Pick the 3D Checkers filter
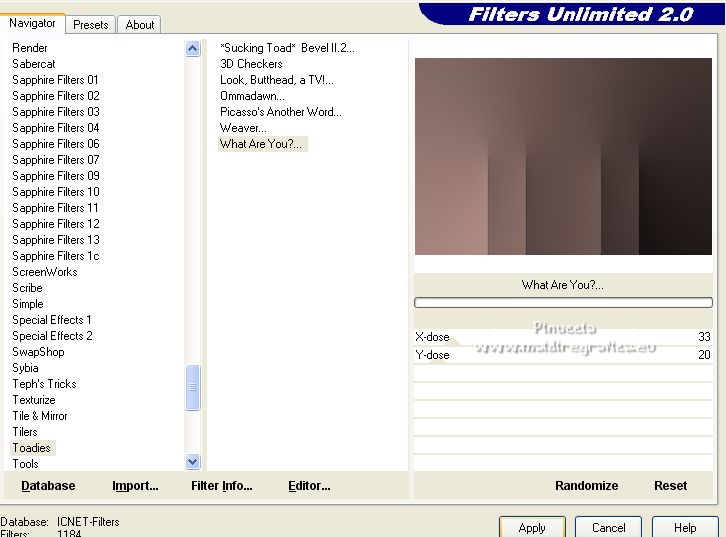The image size is (726, 537). click(x=251, y=64)
